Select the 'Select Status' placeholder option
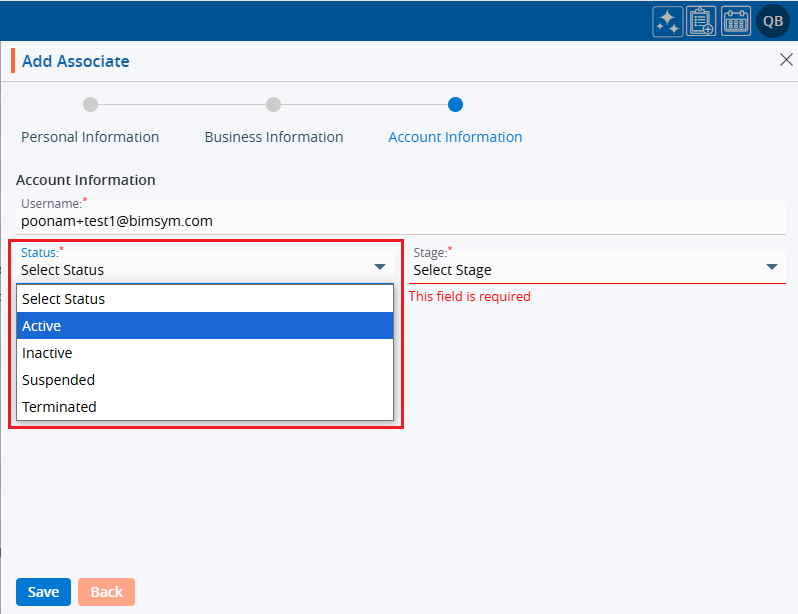798x614 pixels. click(205, 299)
